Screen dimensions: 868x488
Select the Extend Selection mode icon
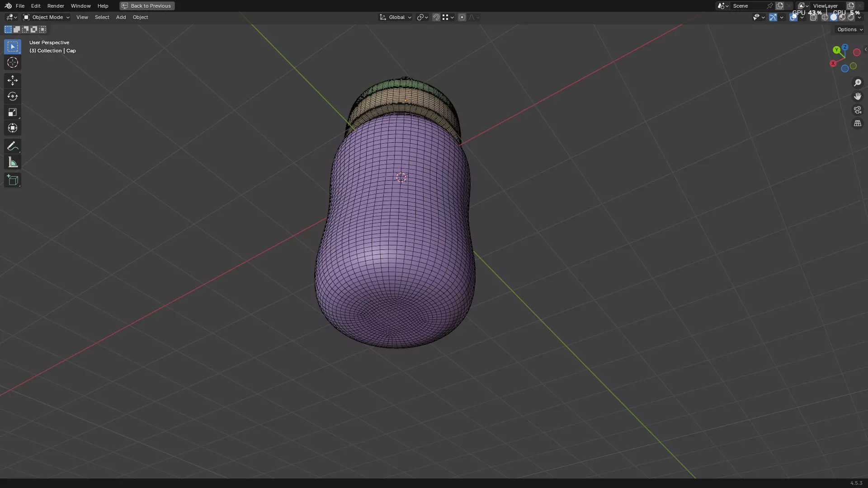tap(17, 29)
